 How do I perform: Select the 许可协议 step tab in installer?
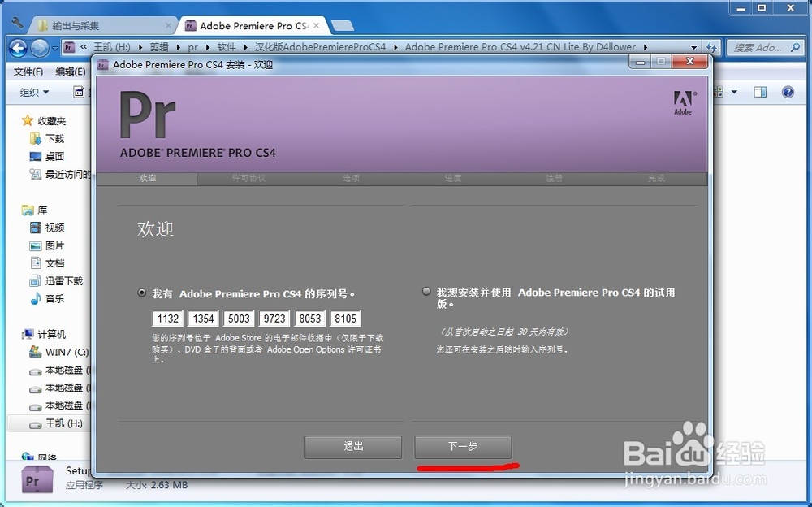249,178
